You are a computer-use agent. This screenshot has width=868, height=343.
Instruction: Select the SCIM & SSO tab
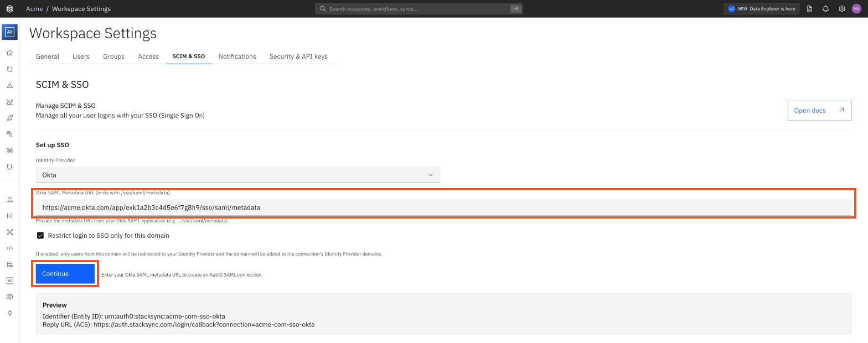pos(188,56)
